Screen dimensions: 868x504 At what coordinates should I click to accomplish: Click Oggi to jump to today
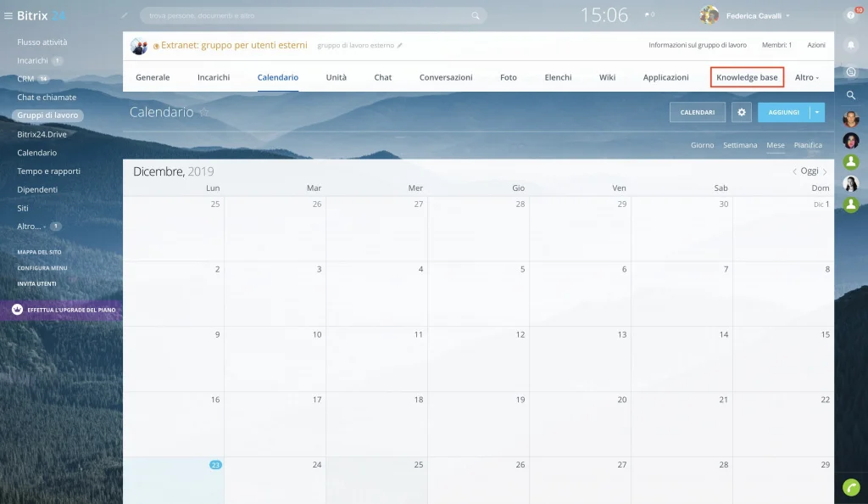click(810, 171)
